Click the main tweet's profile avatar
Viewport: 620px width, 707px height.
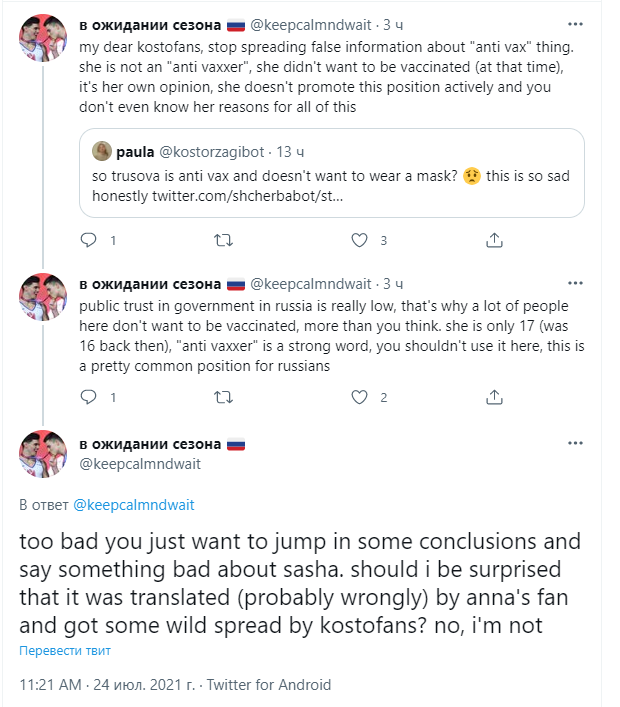pyautogui.click(x=43, y=453)
